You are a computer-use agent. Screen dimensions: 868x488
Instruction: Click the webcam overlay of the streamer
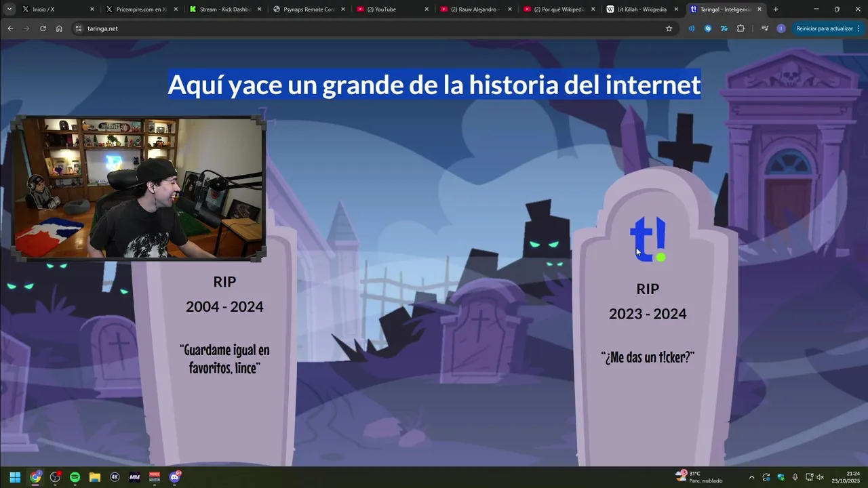pyautogui.click(x=138, y=188)
